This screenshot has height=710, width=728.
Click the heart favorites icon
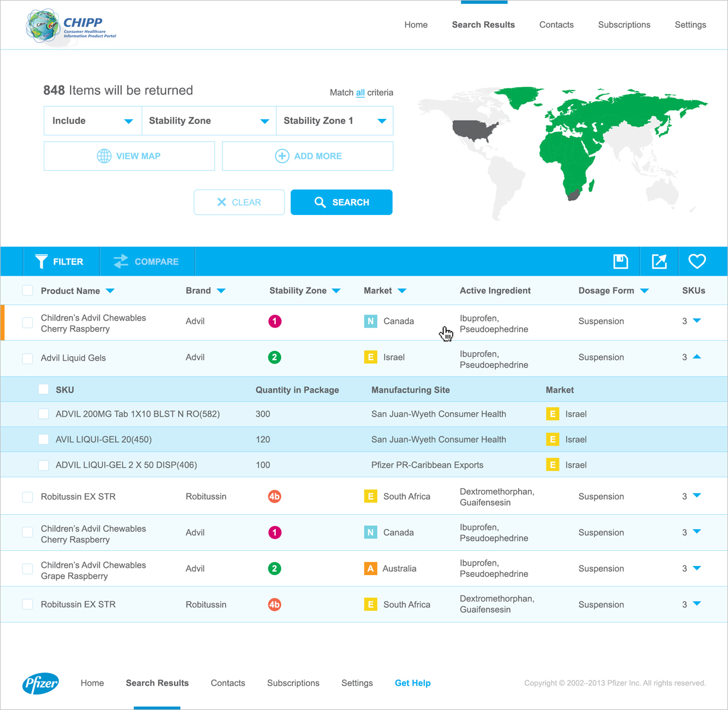pos(697,262)
